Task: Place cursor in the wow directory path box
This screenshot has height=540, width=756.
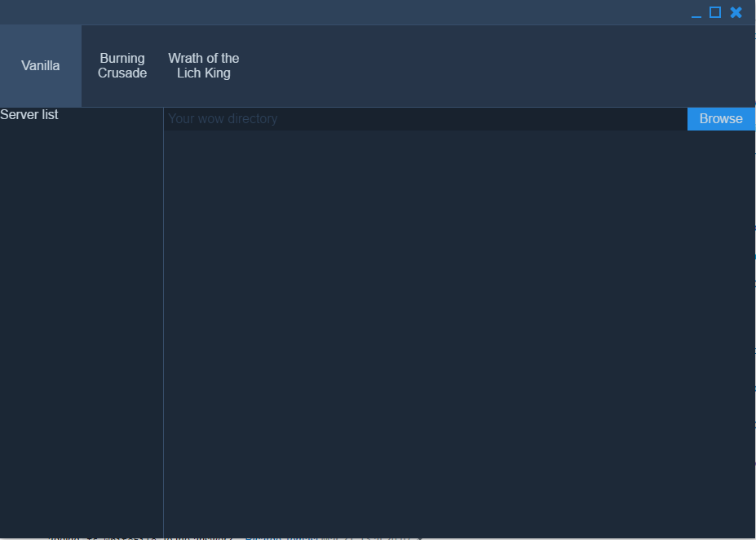Action: (424, 119)
